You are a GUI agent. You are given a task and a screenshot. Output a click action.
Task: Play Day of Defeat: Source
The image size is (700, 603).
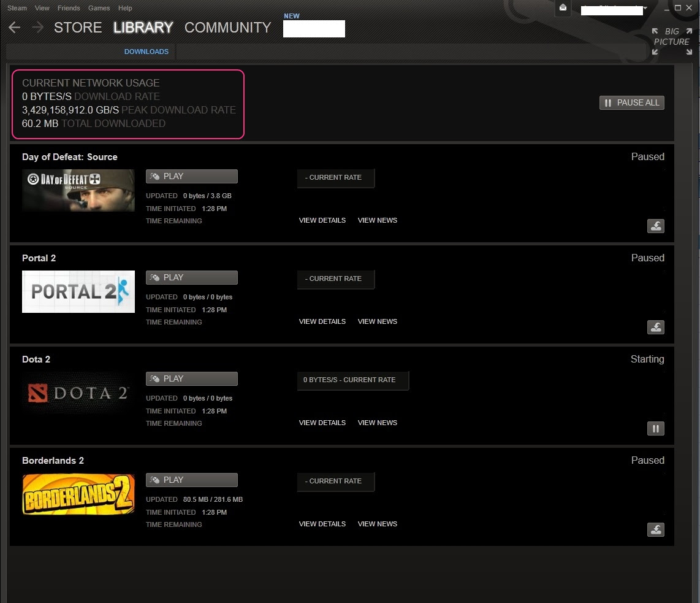(191, 177)
